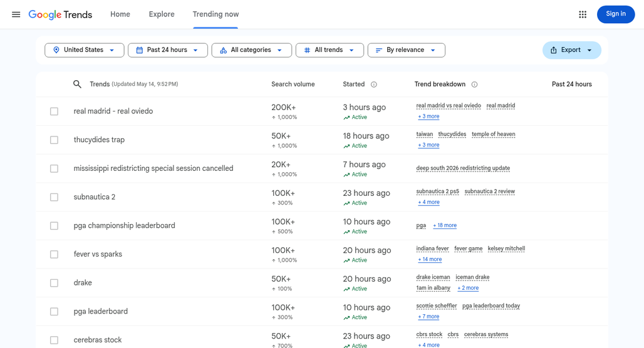Go to the Home tab
This screenshot has height=348, width=644.
pos(120,14)
